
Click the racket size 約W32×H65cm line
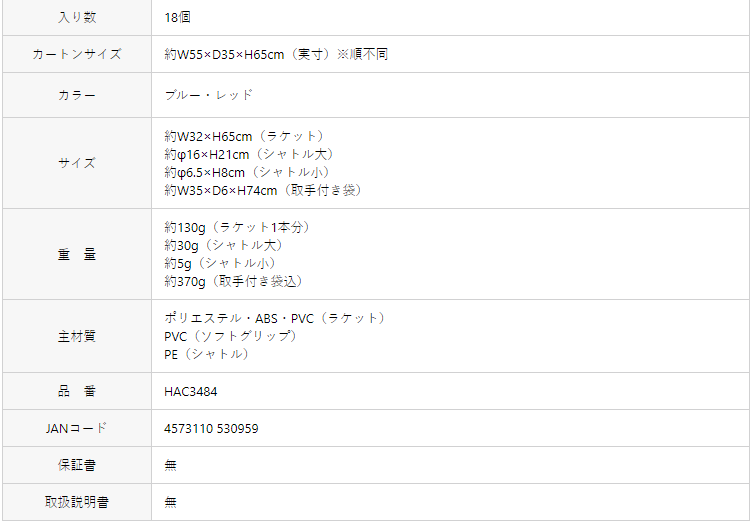[245, 136]
